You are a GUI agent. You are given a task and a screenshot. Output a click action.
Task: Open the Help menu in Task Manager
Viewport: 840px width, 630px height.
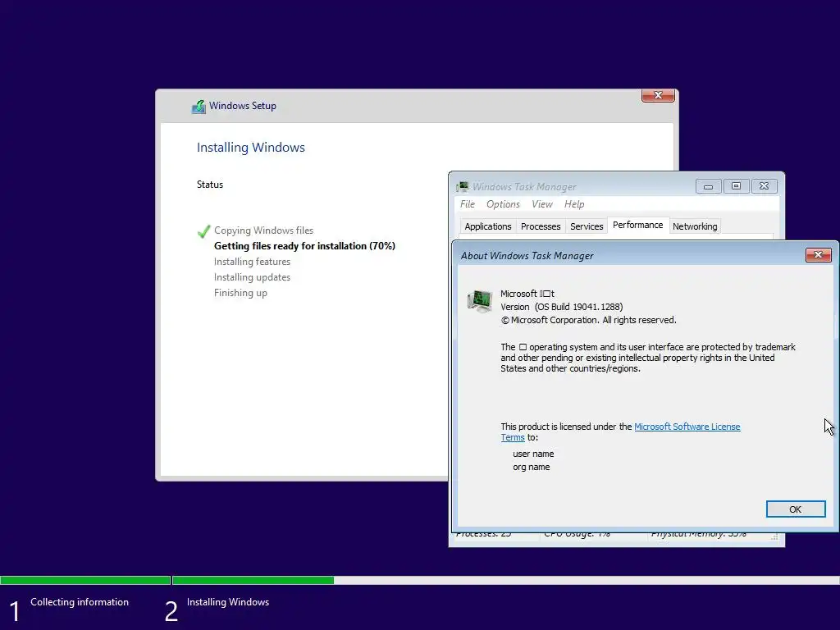click(x=573, y=204)
